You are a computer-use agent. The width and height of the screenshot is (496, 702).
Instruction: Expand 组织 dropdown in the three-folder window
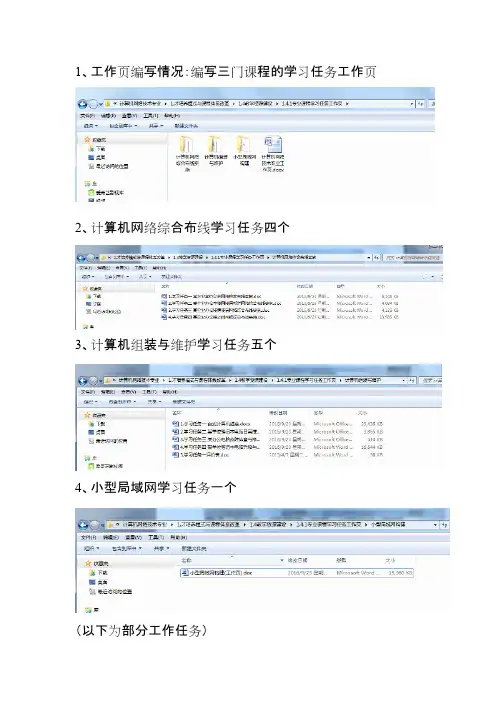[x=91, y=126]
